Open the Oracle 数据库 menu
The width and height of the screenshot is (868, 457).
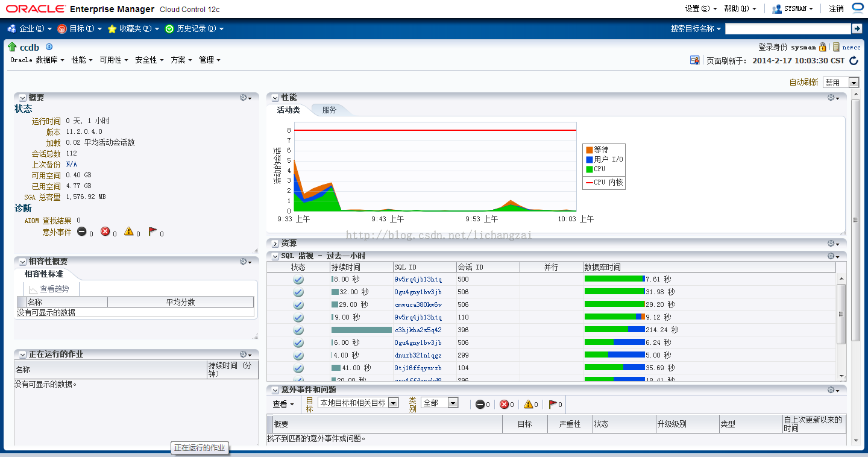[37, 60]
